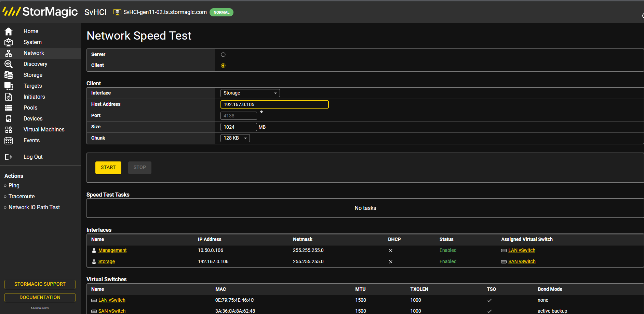Click the greyed STOP button
Image resolution: width=644 pixels, height=314 pixels.
pyautogui.click(x=140, y=168)
